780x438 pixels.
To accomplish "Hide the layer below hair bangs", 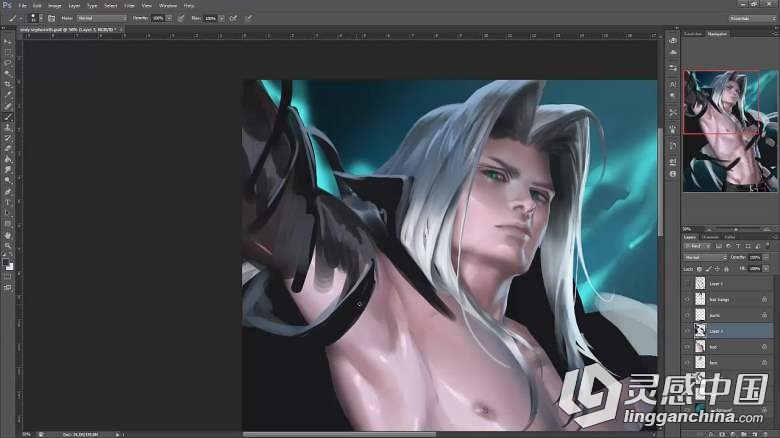I will (x=687, y=315).
